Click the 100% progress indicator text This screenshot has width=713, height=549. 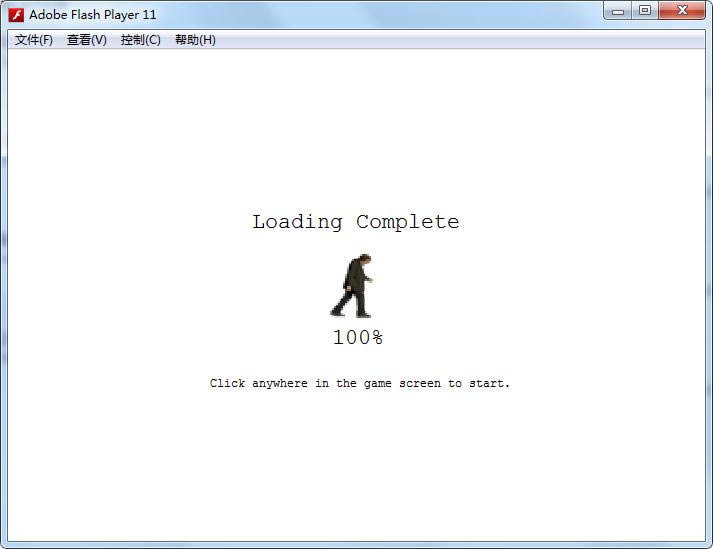(357, 338)
